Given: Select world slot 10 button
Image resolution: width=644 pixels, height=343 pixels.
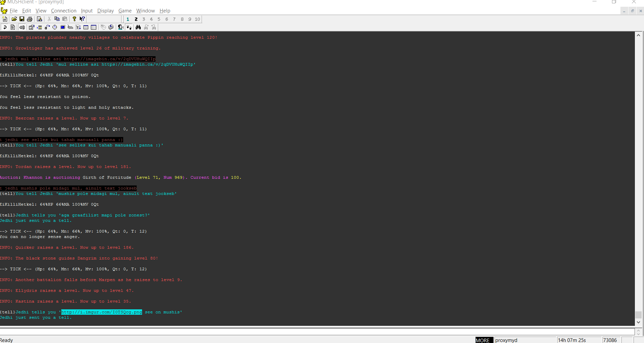Looking at the screenshot, I should click(197, 19).
